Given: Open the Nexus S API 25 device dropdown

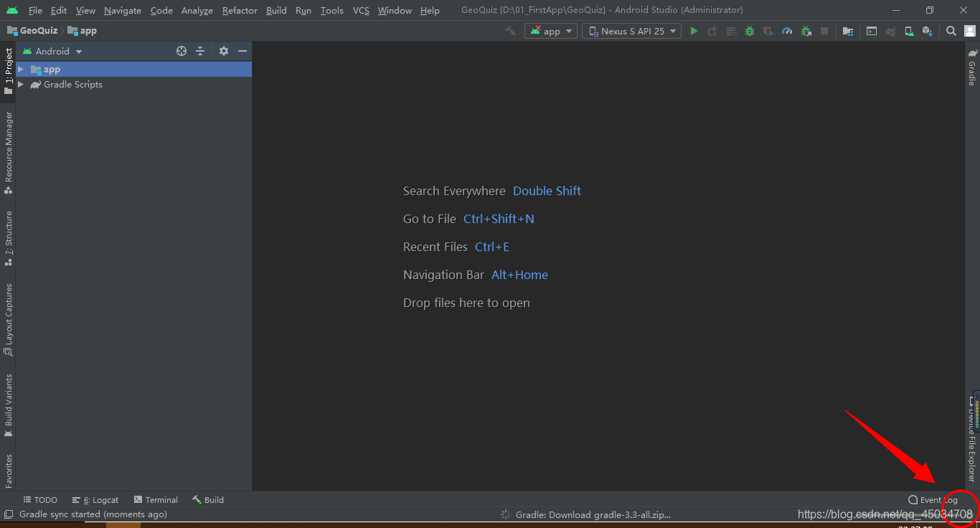Looking at the screenshot, I should tap(631, 31).
